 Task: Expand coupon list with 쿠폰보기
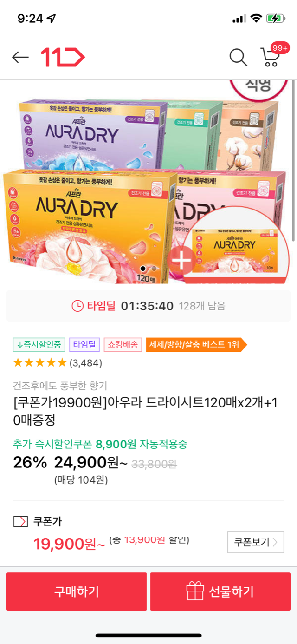tap(256, 542)
